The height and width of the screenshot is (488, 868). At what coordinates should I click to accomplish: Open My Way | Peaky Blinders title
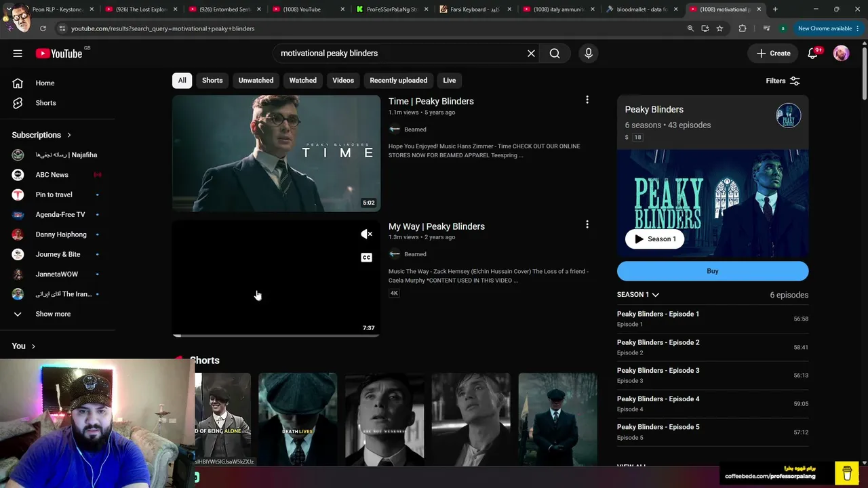coord(437,226)
